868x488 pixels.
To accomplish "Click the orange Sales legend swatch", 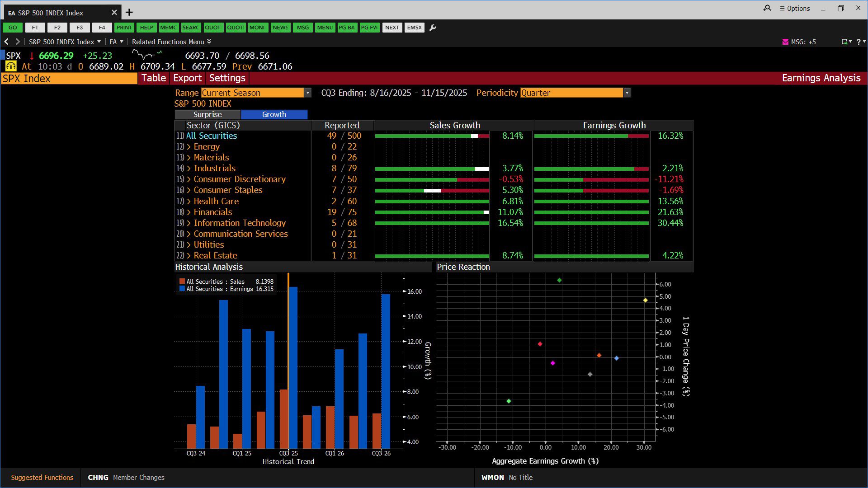I will (x=182, y=282).
